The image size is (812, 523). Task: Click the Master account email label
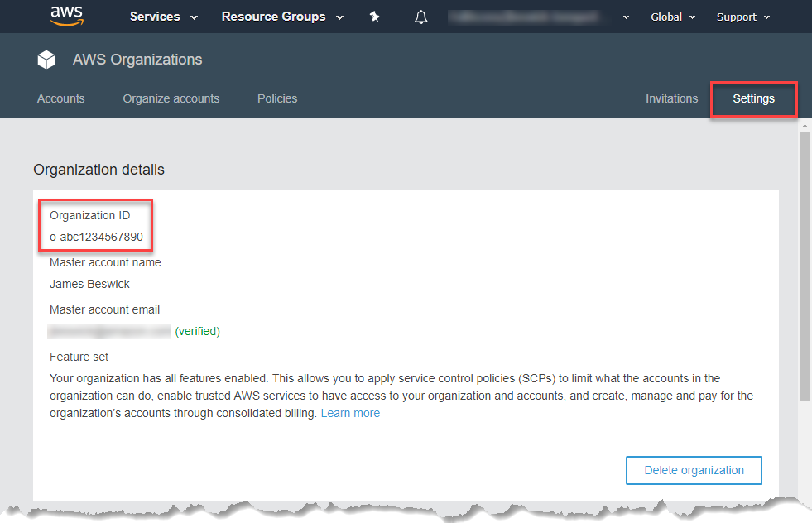pos(104,309)
